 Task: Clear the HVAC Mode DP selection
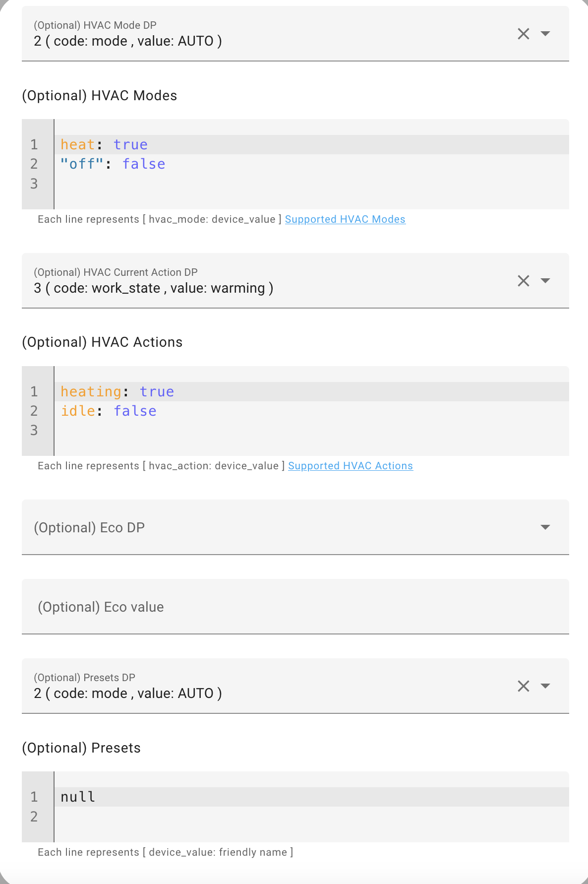(x=524, y=34)
